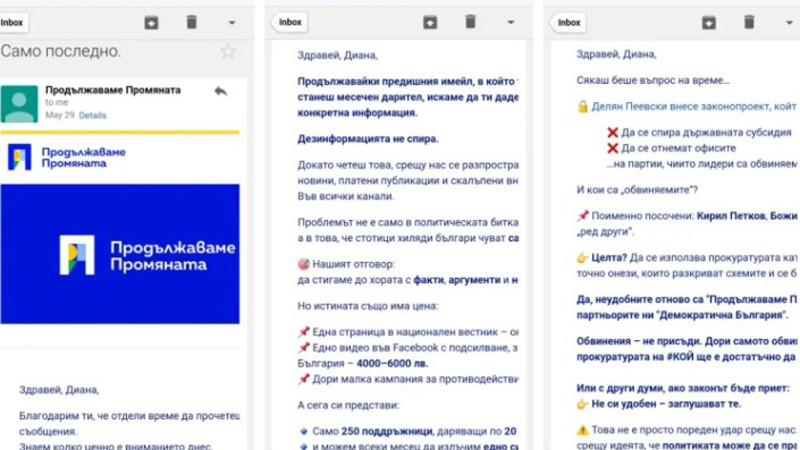Click 'Здравей, Диана,' greeting in middle panel
This screenshot has width=800, height=450.
click(x=337, y=55)
